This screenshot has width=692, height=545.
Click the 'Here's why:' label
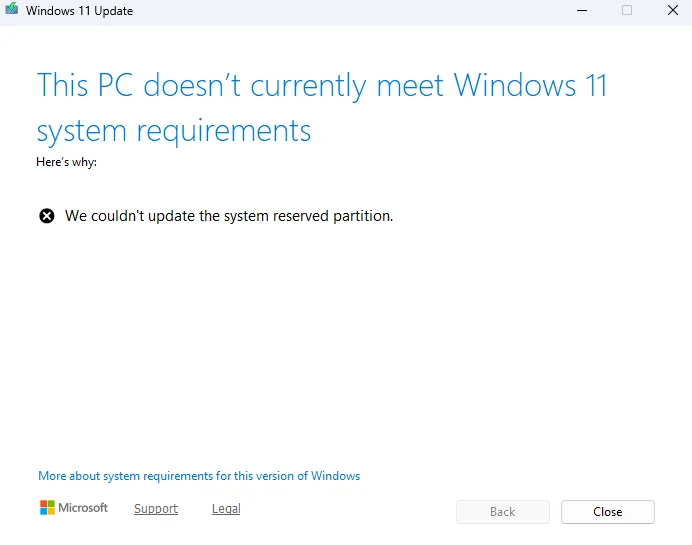coord(66,162)
